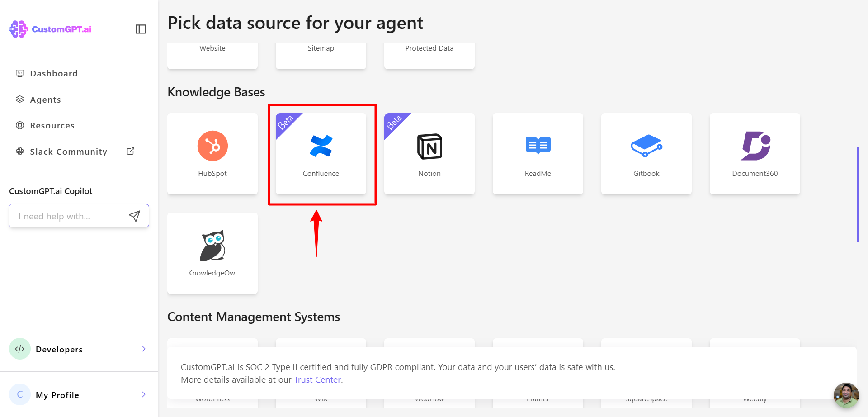This screenshot has width=868, height=417.
Task: Select the Document360 logo icon
Action: pos(755,146)
